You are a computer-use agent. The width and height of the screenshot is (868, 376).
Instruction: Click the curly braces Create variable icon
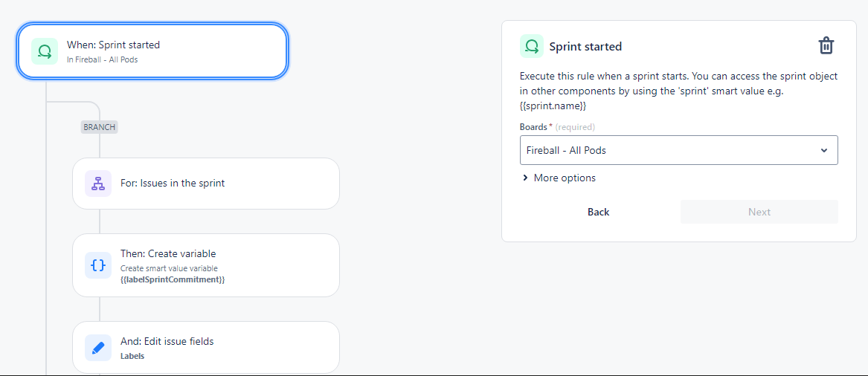point(98,265)
